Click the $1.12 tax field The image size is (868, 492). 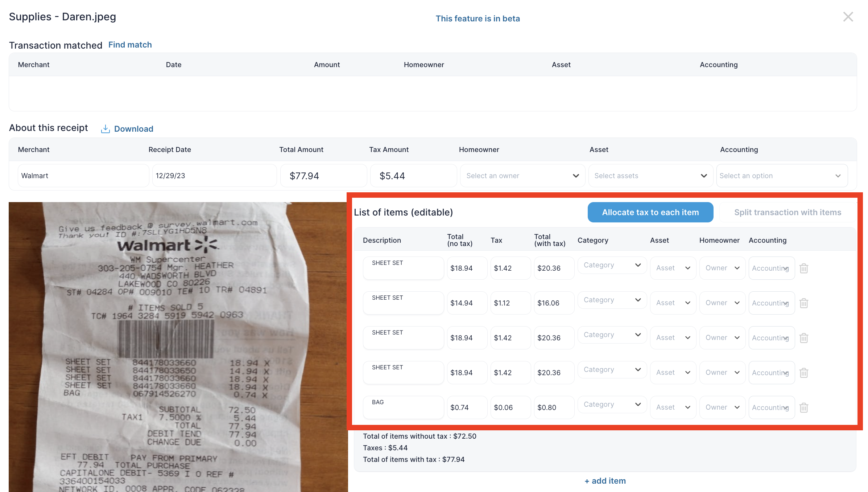pyautogui.click(x=511, y=303)
